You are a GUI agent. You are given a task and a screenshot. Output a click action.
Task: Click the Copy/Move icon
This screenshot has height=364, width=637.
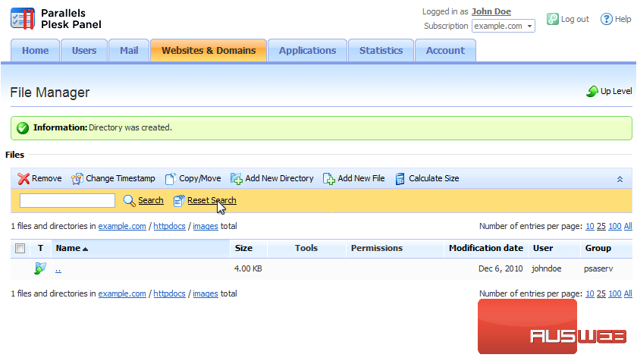(x=171, y=179)
